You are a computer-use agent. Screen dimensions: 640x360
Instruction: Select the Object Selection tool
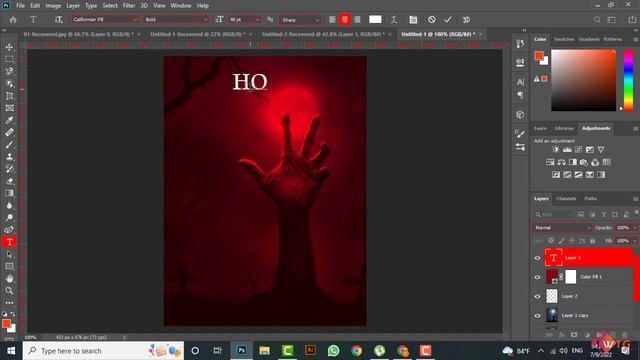coord(9,84)
